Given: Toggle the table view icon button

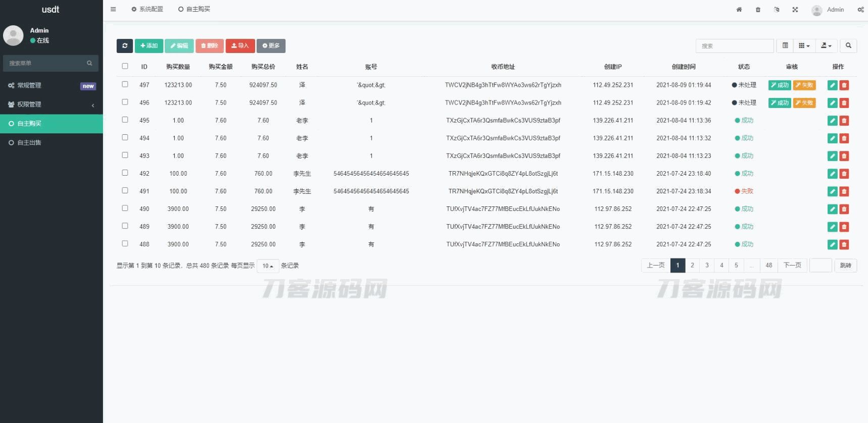Looking at the screenshot, I should (785, 46).
